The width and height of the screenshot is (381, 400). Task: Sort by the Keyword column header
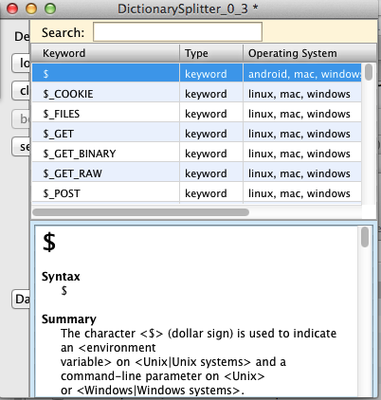(x=105, y=53)
